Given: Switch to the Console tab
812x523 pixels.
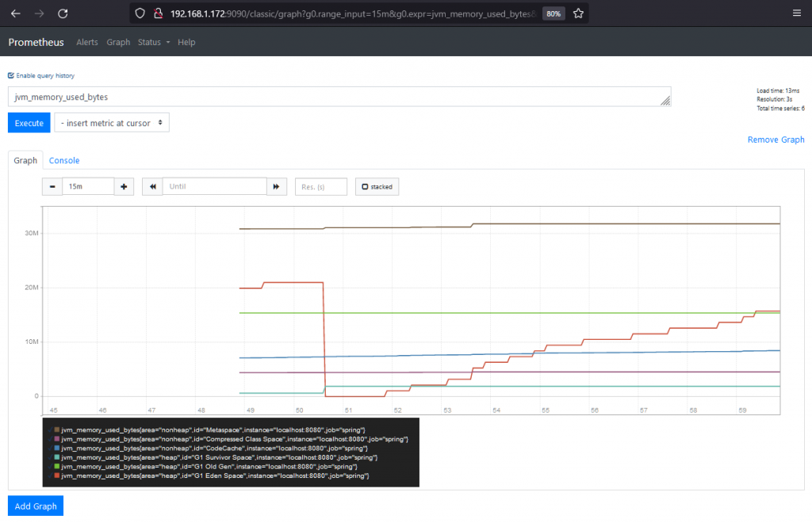Looking at the screenshot, I should click(x=64, y=160).
